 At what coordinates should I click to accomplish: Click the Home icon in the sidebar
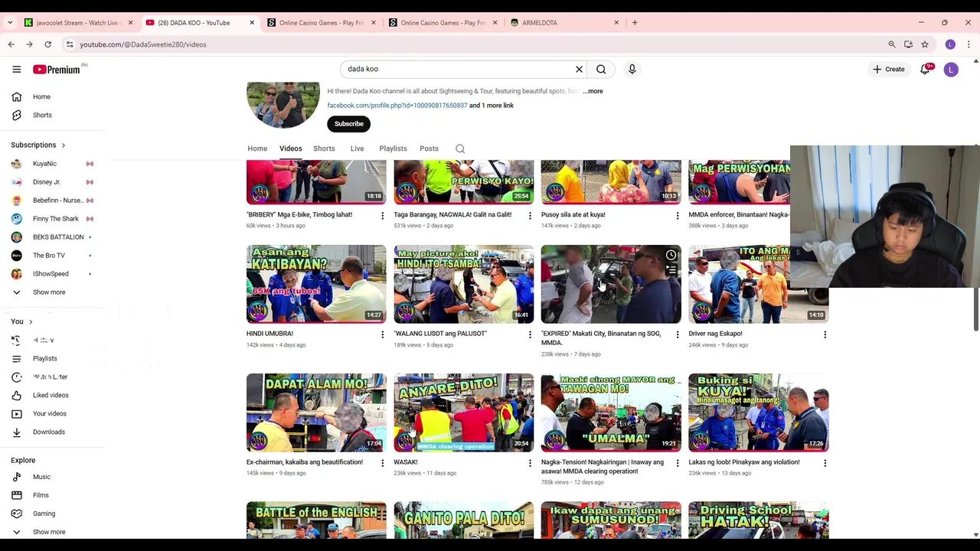pyautogui.click(x=16, y=96)
